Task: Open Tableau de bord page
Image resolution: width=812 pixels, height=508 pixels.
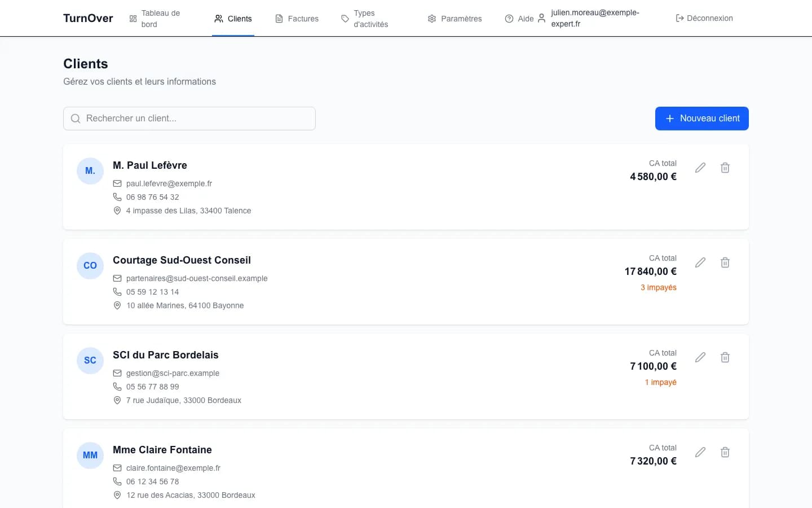Action: pos(159,19)
